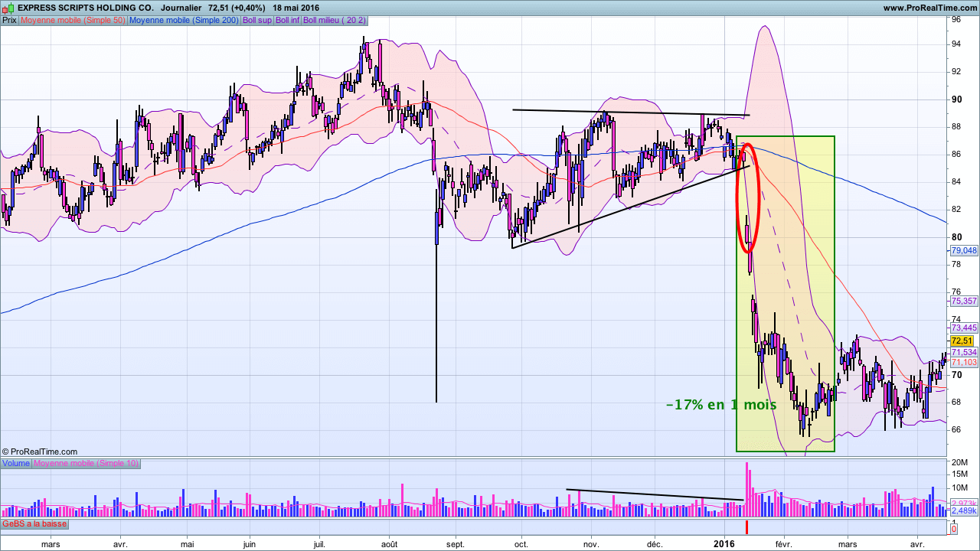The width and height of the screenshot is (980, 551).
Task: Click the 2016 label on time axis
Action: [725, 544]
